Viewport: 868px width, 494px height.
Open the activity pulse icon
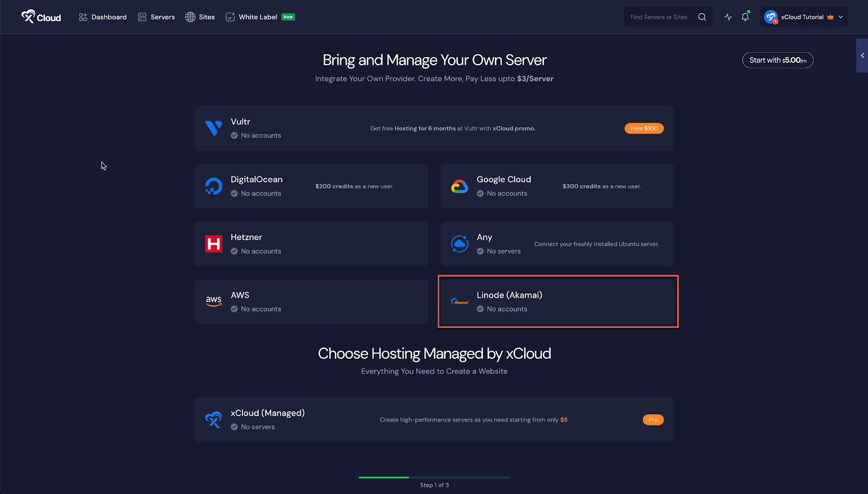pyautogui.click(x=728, y=17)
